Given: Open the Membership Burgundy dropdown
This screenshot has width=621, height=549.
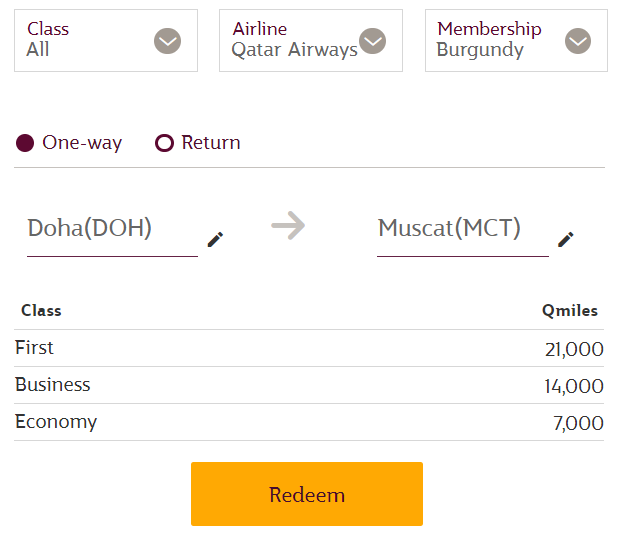Looking at the screenshot, I should point(516,40).
